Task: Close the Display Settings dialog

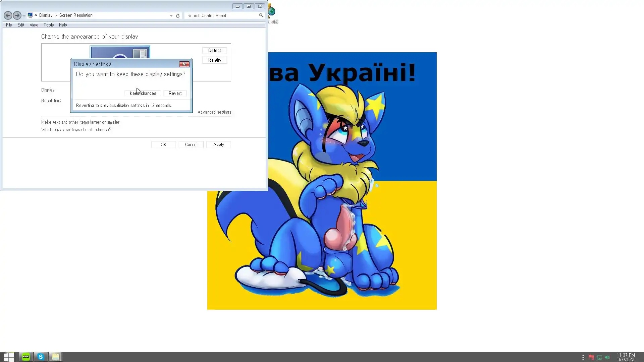Action: [184, 64]
